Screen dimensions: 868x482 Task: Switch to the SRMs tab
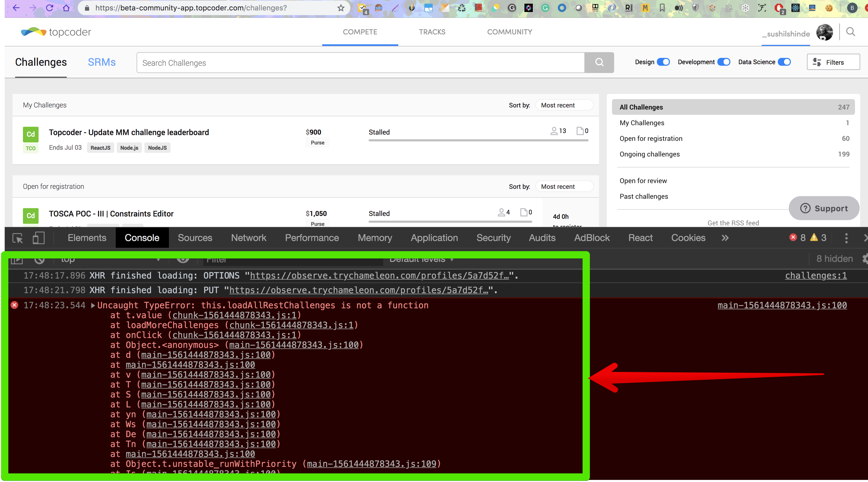point(102,62)
